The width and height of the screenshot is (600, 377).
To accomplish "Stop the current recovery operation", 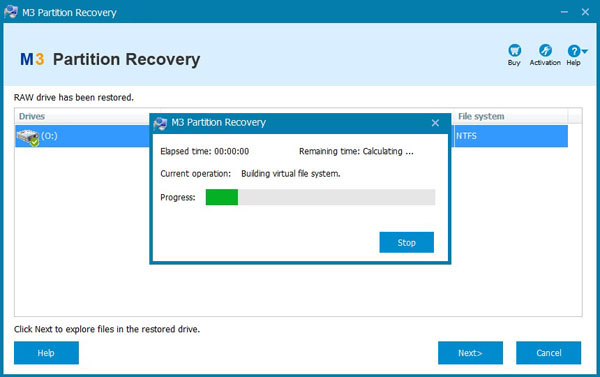I will click(406, 242).
